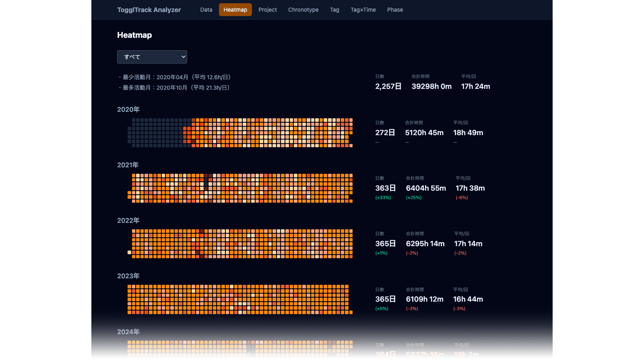Click the 2021年 year heading
The height and width of the screenshot is (362, 644).
coord(128,165)
